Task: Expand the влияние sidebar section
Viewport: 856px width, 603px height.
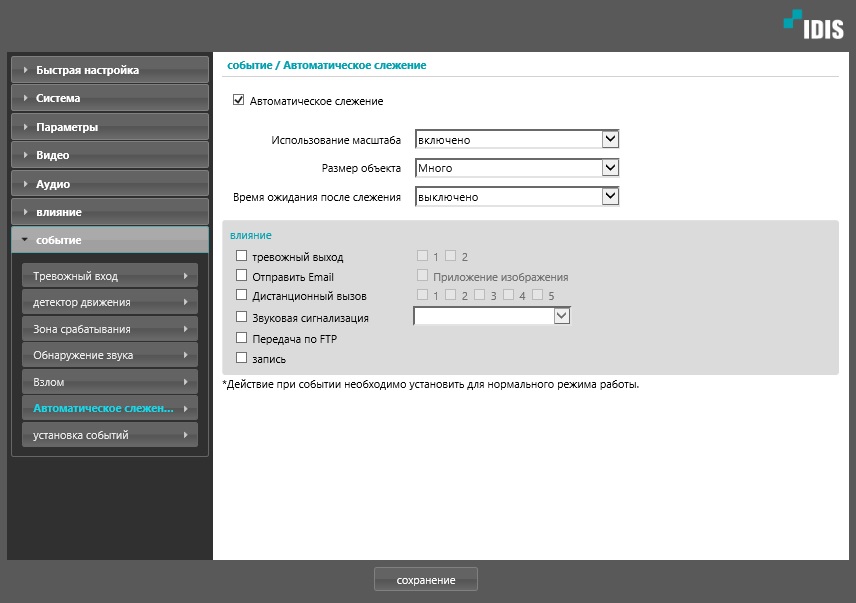Action: [110, 212]
